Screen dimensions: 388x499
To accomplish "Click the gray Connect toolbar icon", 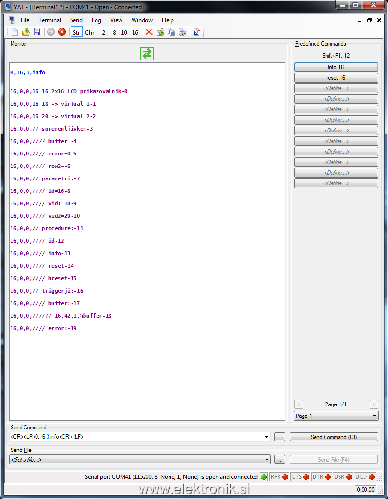I will [51, 32].
